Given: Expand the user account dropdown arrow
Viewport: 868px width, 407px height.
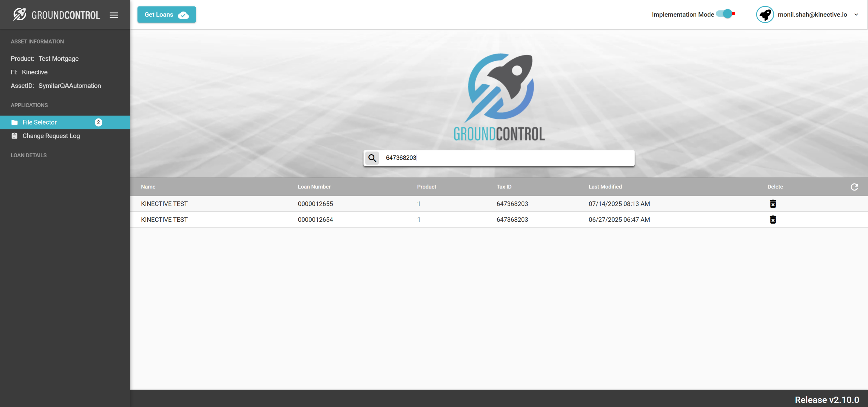Looking at the screenshot, I should click(856, 15).
